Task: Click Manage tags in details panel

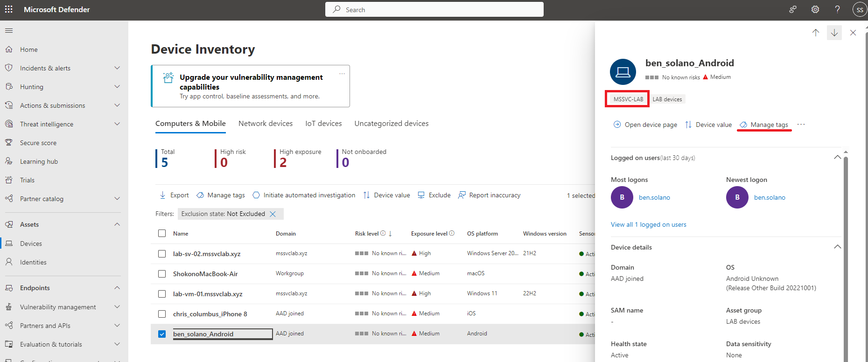Action: click(764, 125)
